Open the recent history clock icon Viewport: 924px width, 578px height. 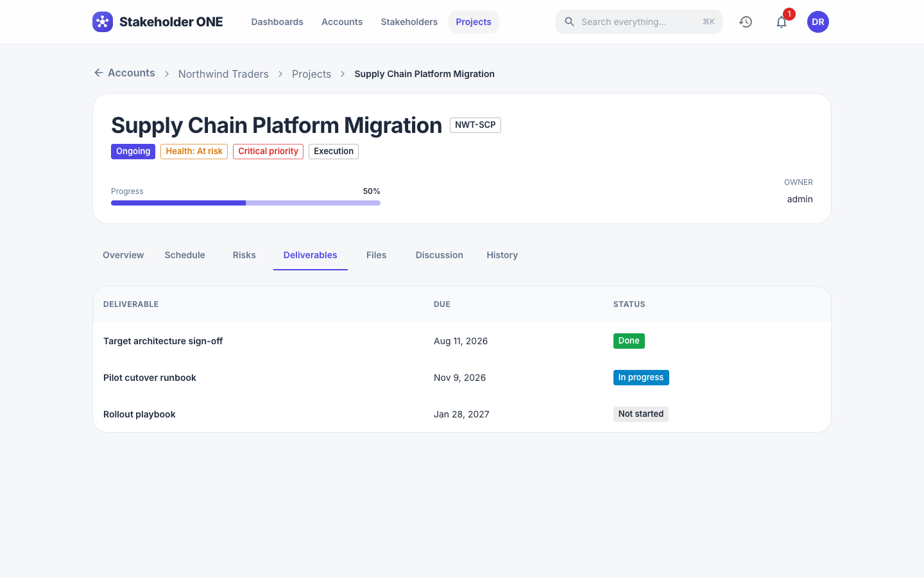746,22
